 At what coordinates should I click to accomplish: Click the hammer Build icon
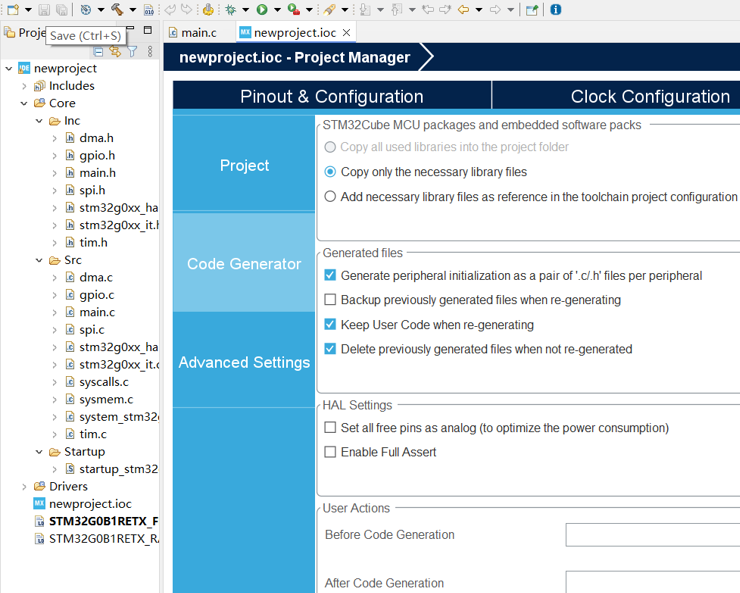tap(117, 9)
